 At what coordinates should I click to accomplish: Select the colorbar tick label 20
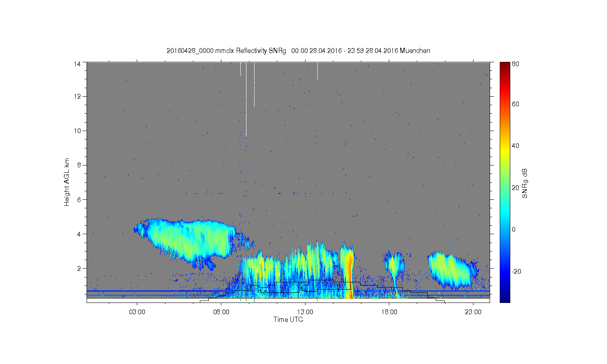516,188
